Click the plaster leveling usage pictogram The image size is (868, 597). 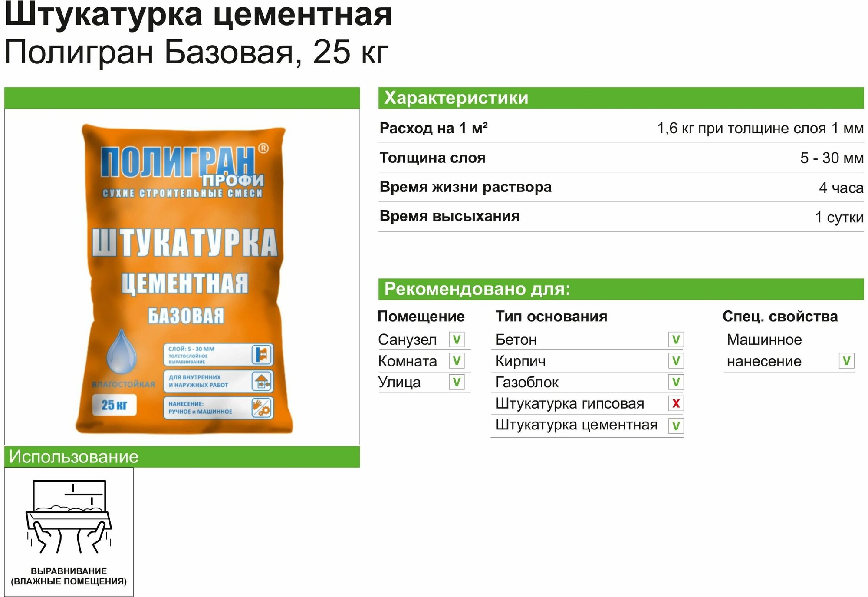(69, 516)
